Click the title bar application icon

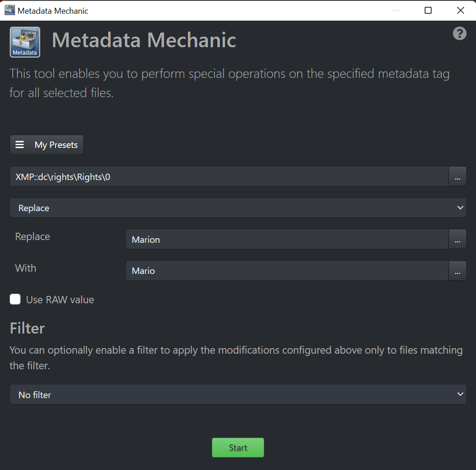tap(9, 10)
